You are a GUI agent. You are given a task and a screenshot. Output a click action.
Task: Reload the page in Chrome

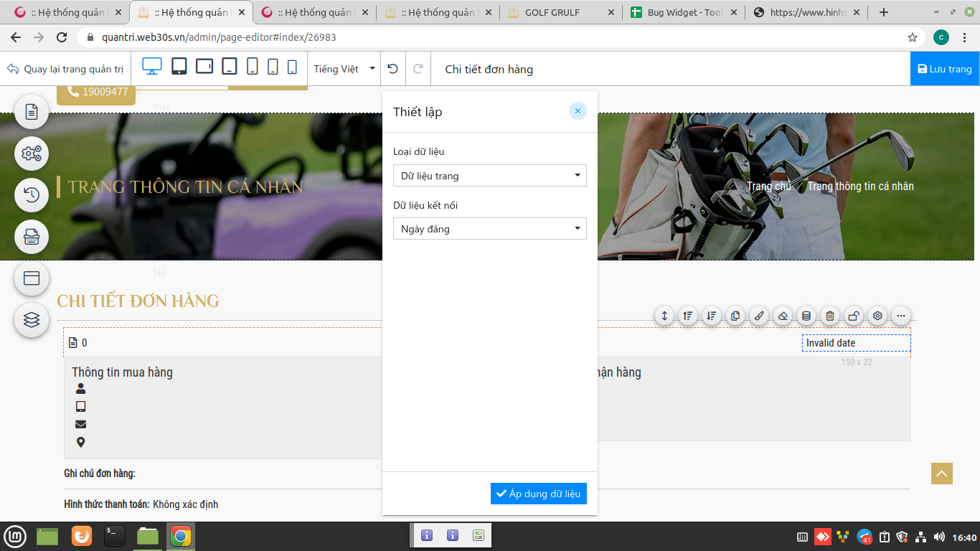62,37
